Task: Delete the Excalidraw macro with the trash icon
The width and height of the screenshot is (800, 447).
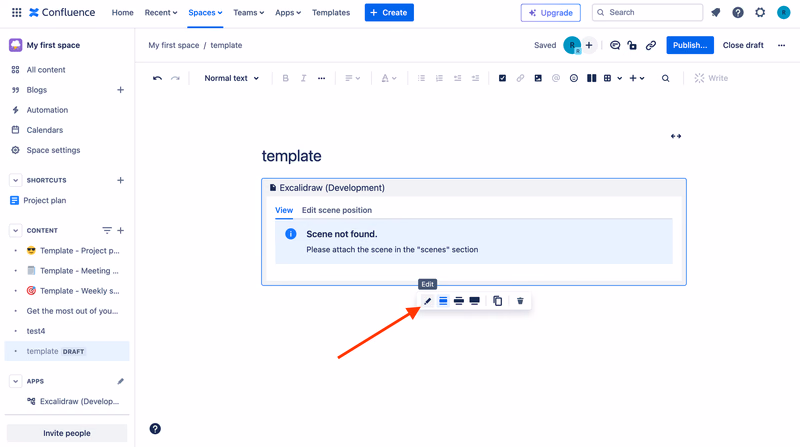Action: coord(520,301)
